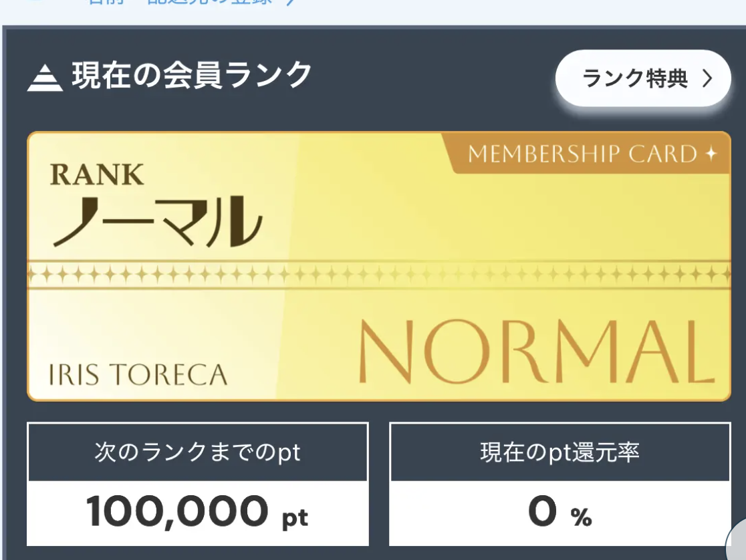Screen dimensions: 746x560
Task: Select the ノーマル rank name
Action: pyautogui.click(x=158, y=219)
